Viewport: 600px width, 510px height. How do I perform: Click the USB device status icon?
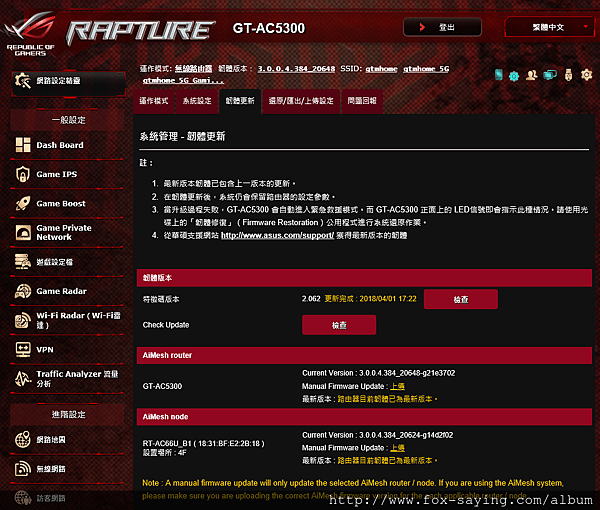[x=569, y=75]
